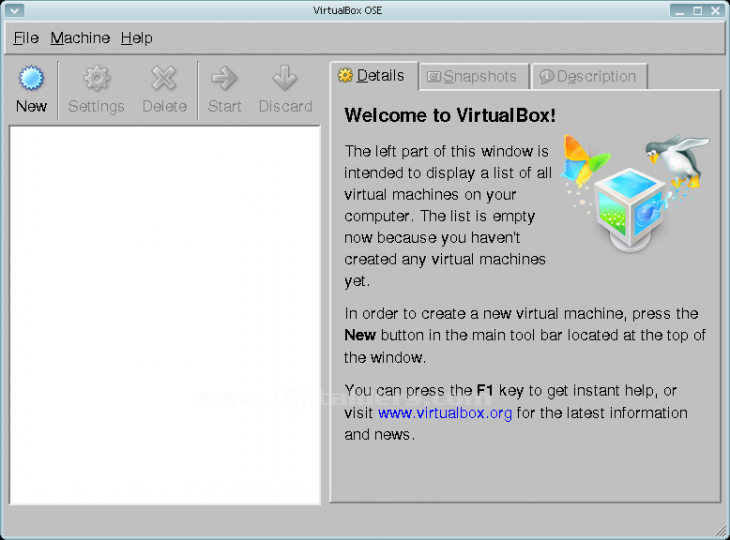Click the Delete X toolbar icon
This screenshot has height=540, width=730.
click(164, 78)
